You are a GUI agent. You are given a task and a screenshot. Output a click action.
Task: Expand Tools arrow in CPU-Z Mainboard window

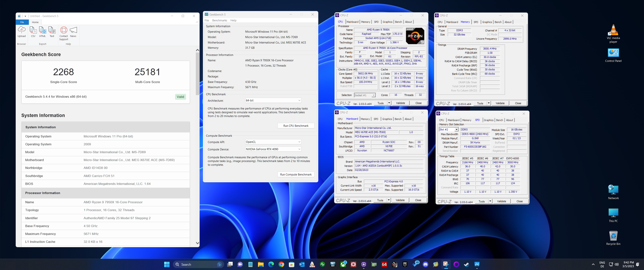pyautogui.click(x=389, y=200)
